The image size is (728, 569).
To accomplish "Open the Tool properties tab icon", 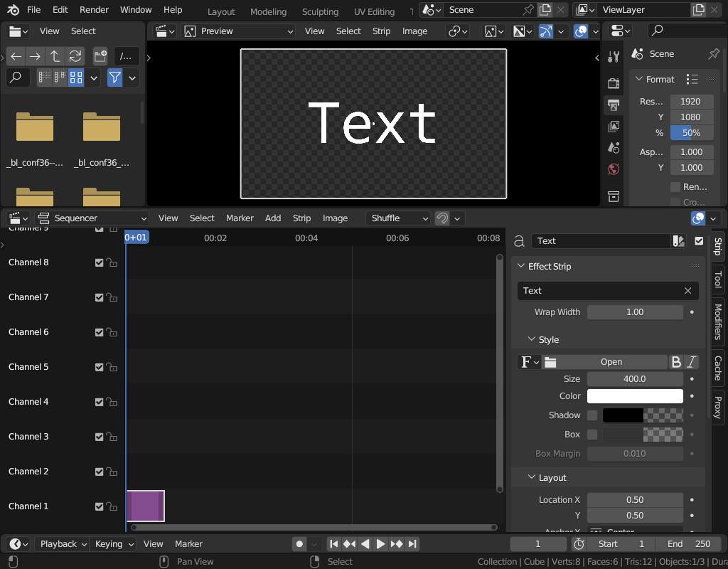I will click(614, 57).
